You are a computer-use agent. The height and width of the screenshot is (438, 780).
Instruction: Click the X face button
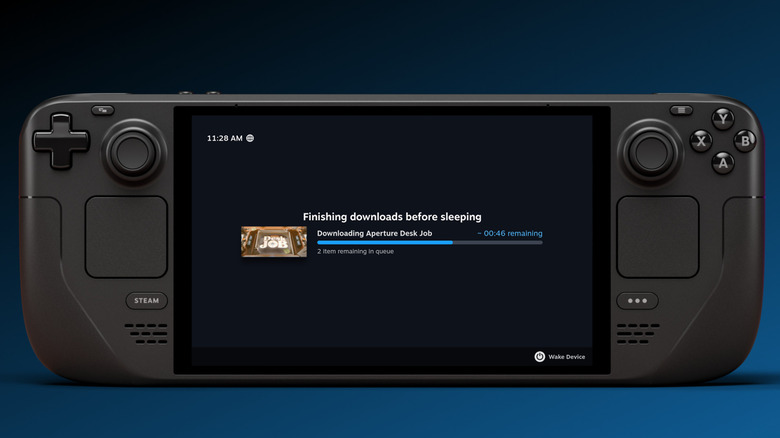coord(701,141)
